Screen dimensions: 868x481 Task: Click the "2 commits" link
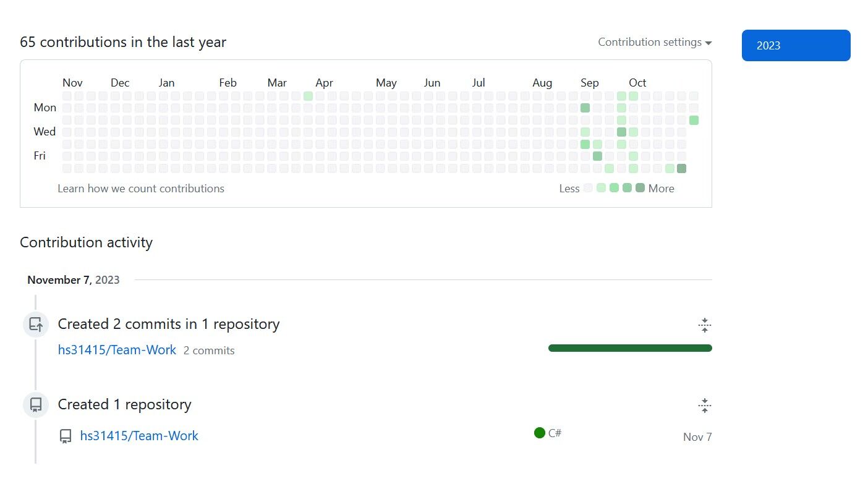[209, 351]
